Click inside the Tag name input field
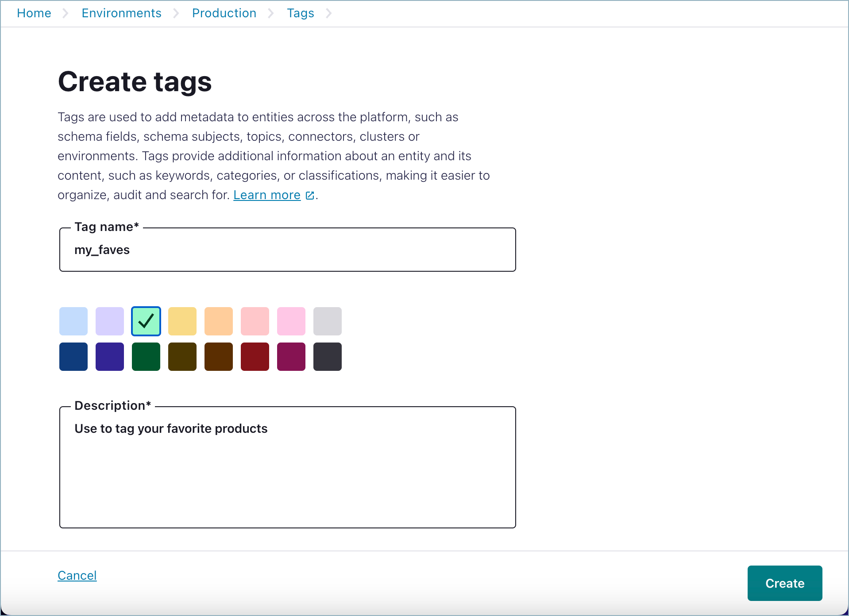Screen dimensions: 849x616 [287, 249]
